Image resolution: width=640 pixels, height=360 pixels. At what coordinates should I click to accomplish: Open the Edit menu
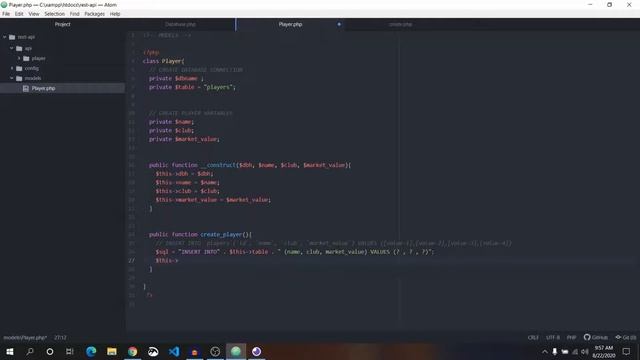19,14
